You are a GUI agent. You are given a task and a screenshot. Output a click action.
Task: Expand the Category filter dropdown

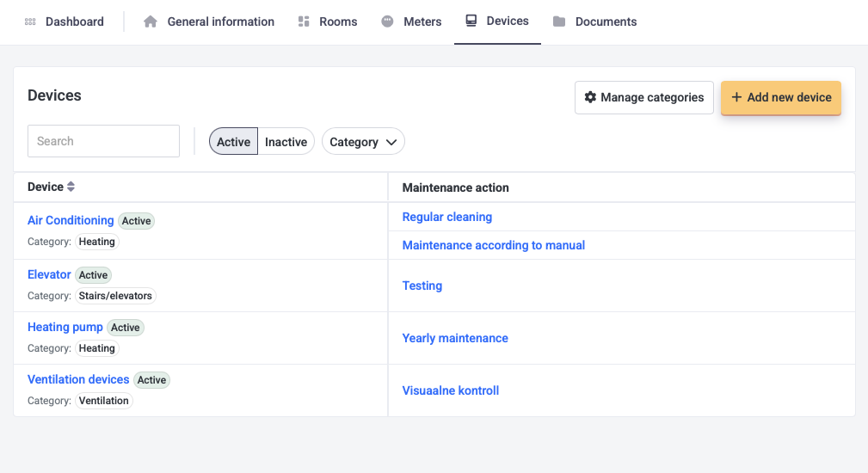[x=363, y=142]
